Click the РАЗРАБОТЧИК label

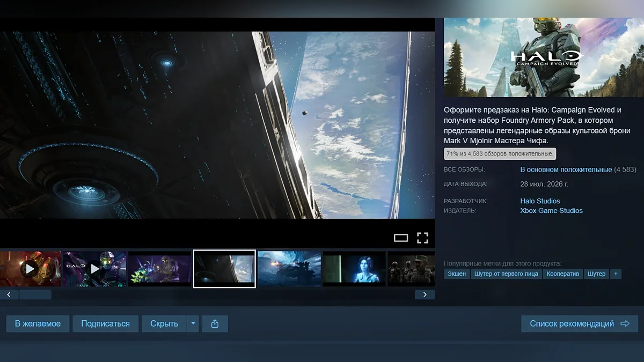tap(466, 201)
